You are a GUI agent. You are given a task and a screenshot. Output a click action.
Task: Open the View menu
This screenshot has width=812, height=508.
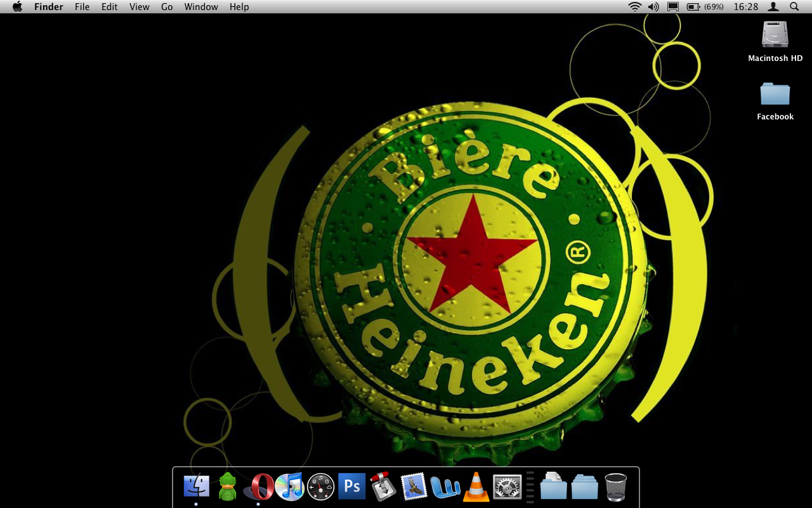coord(139,6)
